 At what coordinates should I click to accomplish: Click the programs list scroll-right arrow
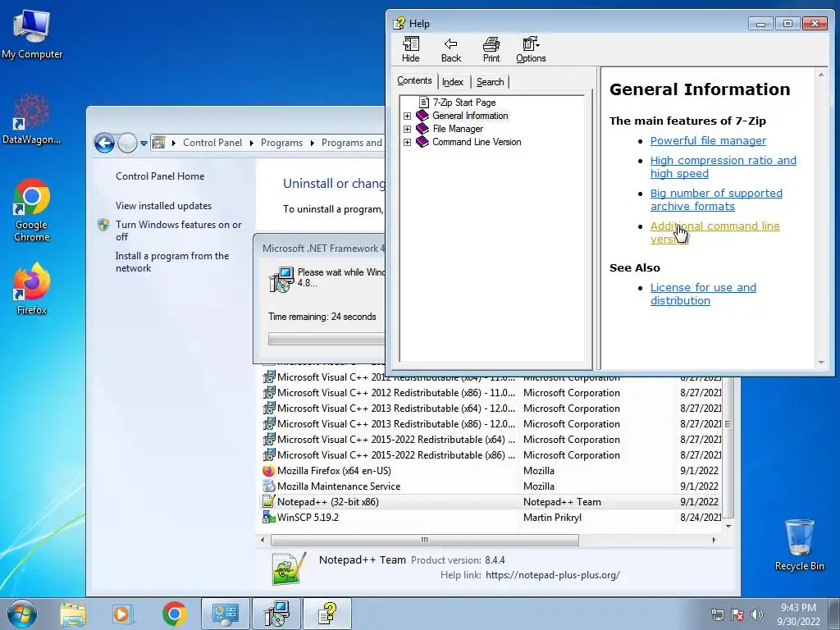pyautogui.click(x=714, y=540)
